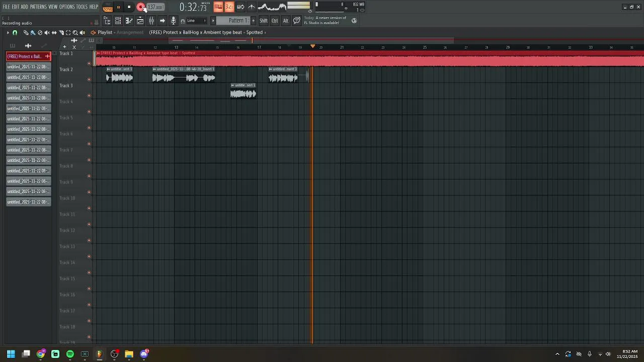Screen dimensions: 644x362
Task: Click the globe online content icon
Action: (354, 21)
